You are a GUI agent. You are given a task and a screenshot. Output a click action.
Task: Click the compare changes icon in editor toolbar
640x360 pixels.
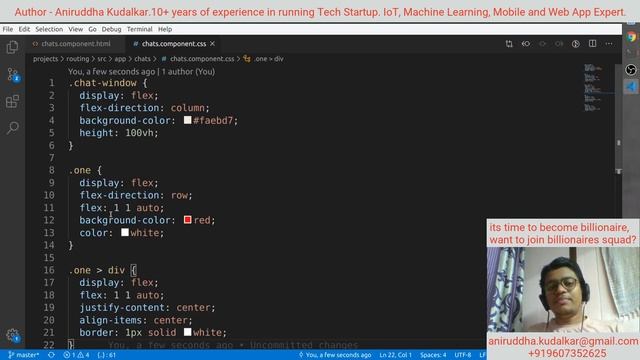pyautogui.click(x=509, y=44)
